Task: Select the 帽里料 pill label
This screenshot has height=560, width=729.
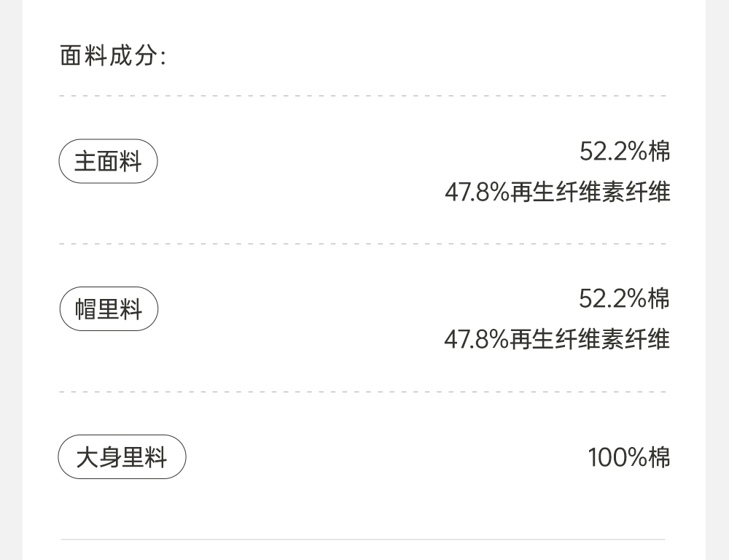Action: click(x=109, y=309)
